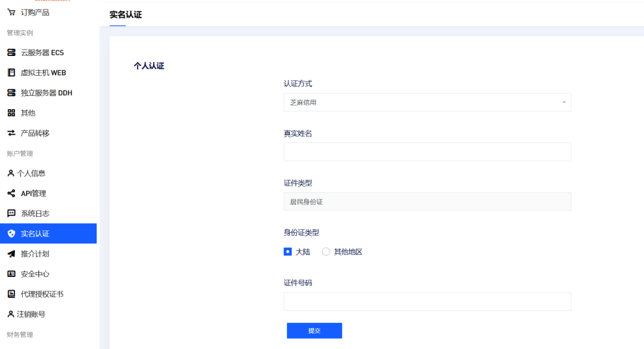The image size is (644, 349).
Task: Select the 大陆 radio button
Action: [x=288, y=251]
